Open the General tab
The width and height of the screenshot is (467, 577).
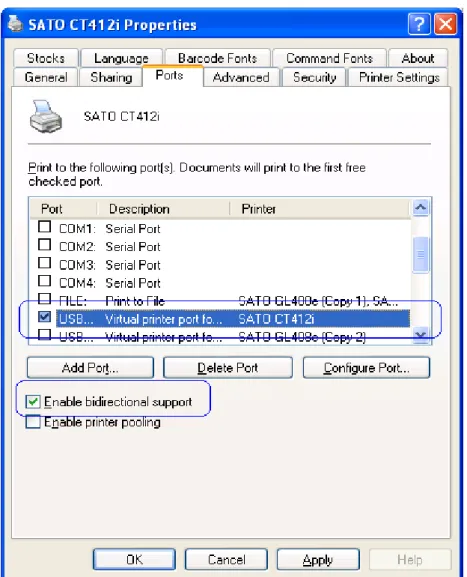point(46,77)
